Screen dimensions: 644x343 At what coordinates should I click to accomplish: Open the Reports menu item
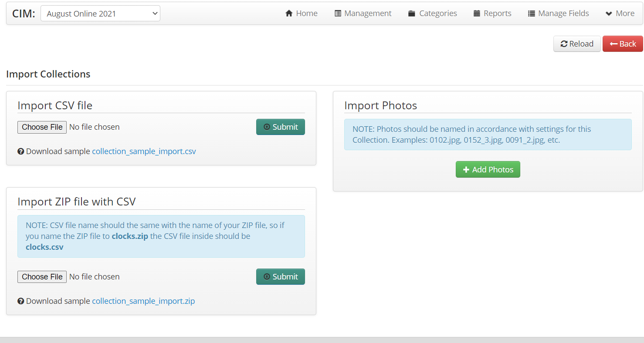click(492, 13)
